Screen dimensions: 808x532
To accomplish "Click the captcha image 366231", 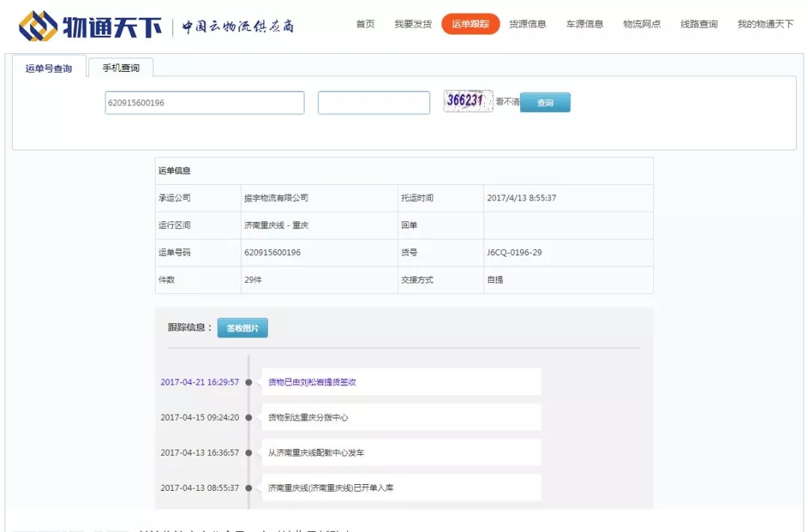I will coord(468,101).
